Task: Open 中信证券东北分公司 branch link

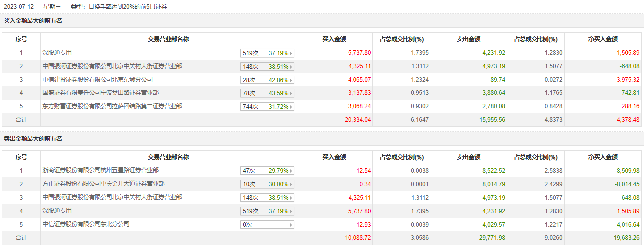Action: (86, 224)
